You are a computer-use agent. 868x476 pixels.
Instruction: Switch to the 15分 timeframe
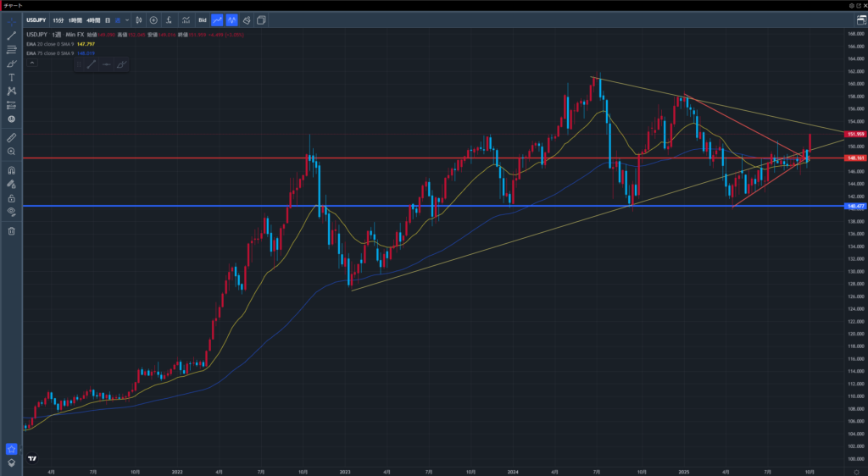(x=58, y=19)
